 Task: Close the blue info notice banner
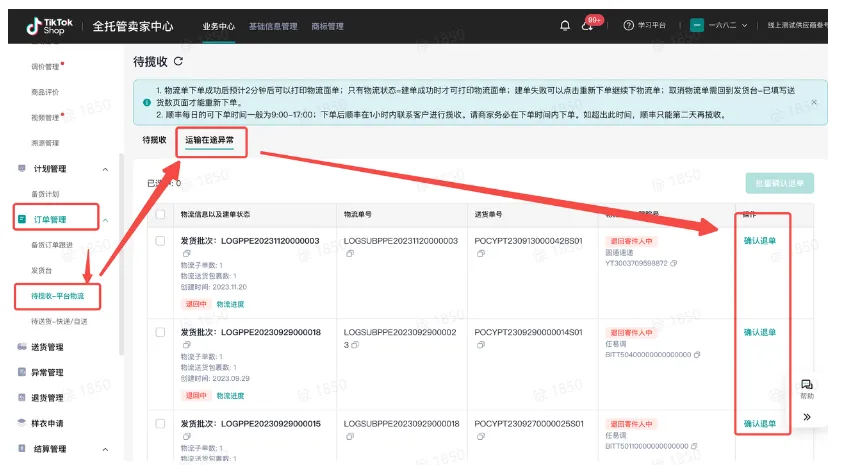[814, 102]
